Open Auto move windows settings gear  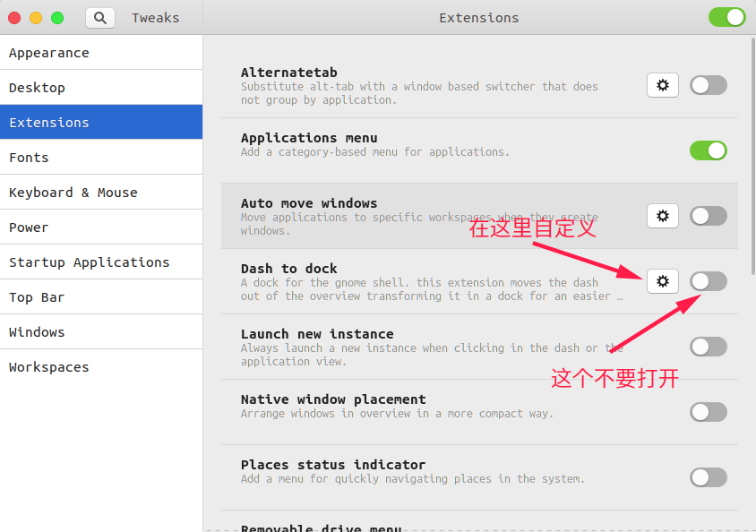663,216
